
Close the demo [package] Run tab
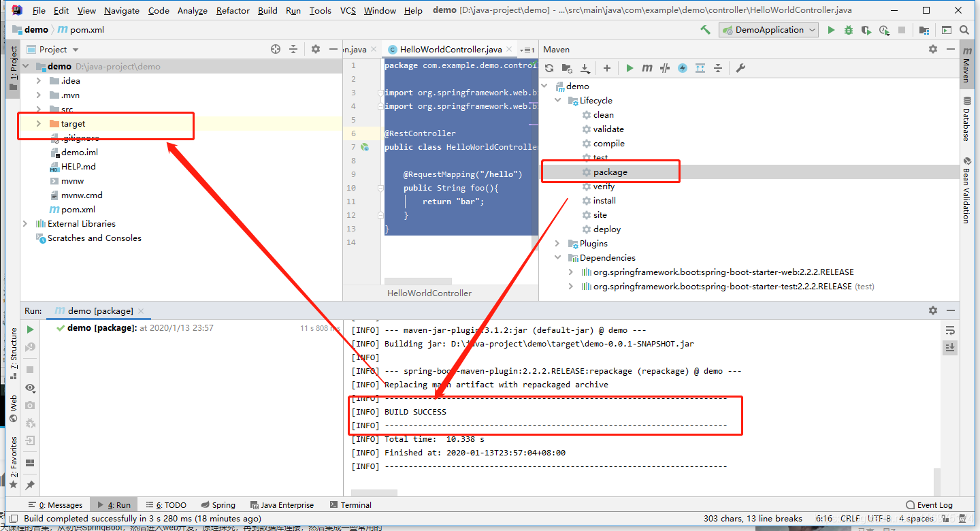pyautogui.click(x=141, y=311)
